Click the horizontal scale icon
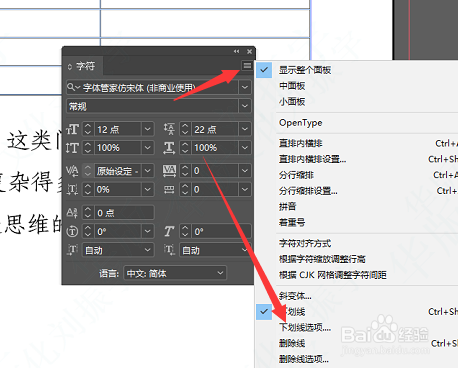 pos(169,148)
